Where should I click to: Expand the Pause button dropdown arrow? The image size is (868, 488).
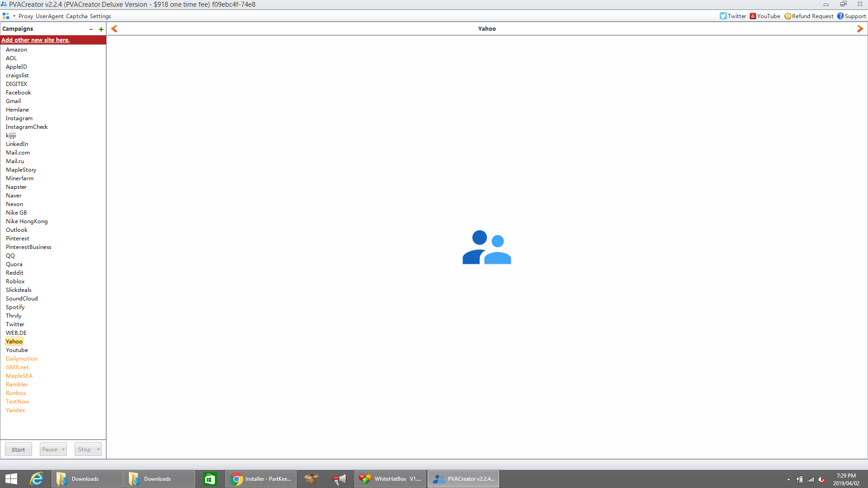coord(63,449)
